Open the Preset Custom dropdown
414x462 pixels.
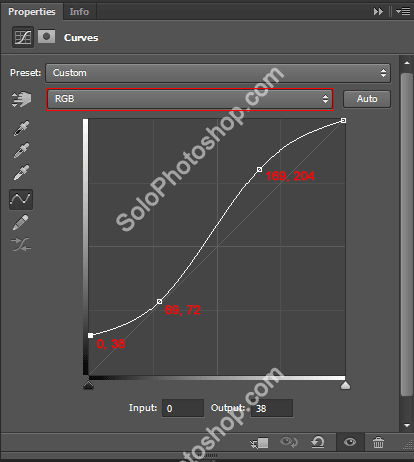218,73
